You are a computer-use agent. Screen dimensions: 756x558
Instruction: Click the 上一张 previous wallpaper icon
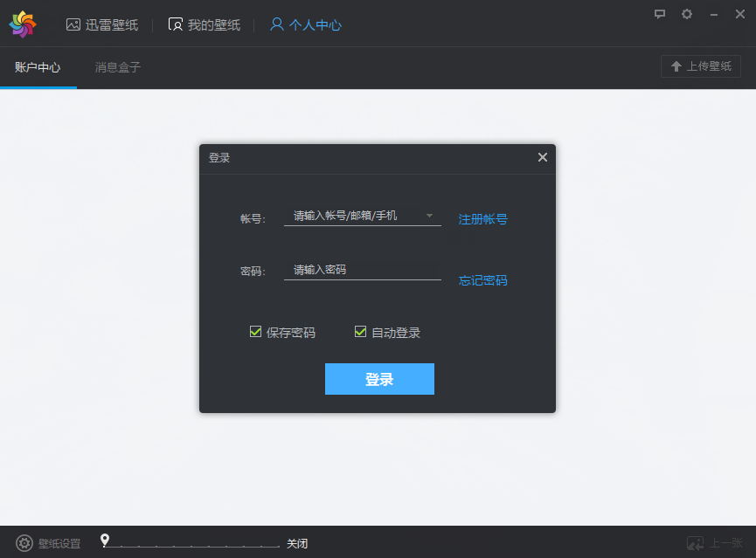click(695, 543)
